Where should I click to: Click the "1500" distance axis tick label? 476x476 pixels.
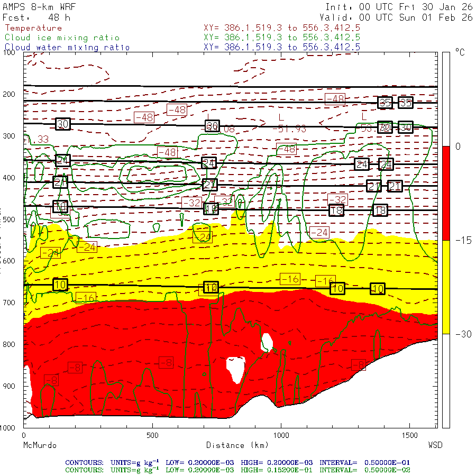tap(410, 435)
